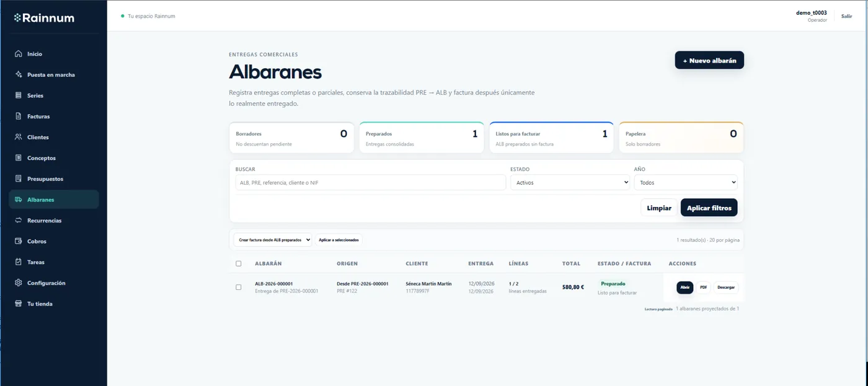Tick the select-all checkbox in table header
This screenshot has height=386, width=868.
click(239, 263)
